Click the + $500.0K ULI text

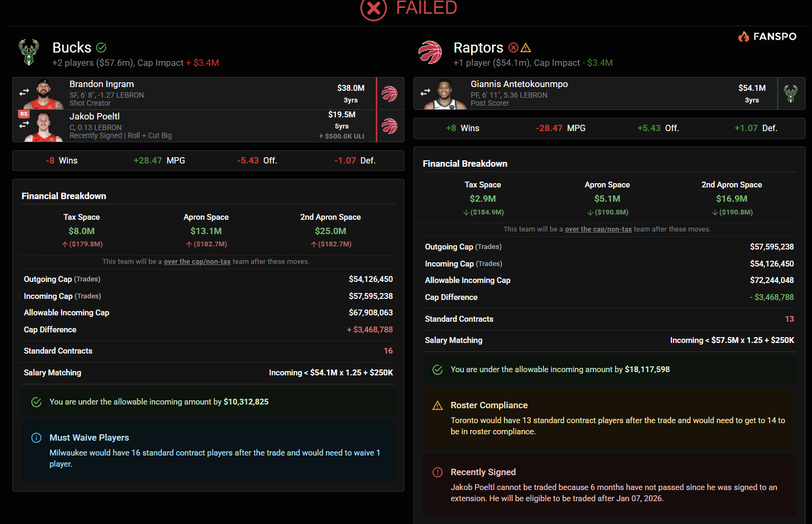[342, 136]
